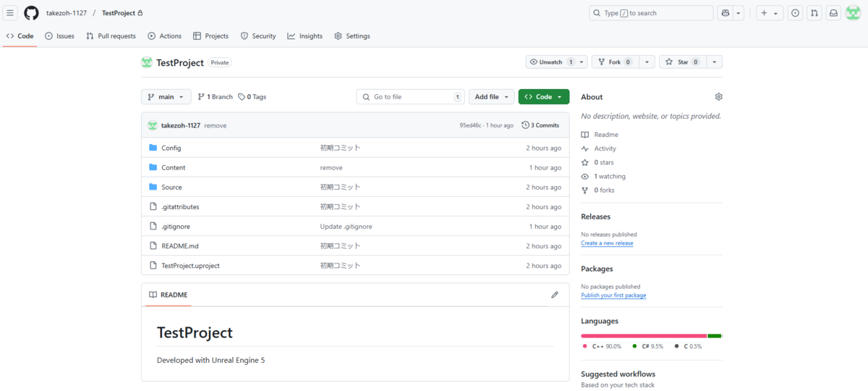Image resolution: width=868 pixels, height=391 pixels.
Task: Click the .gitignore file icon
Action: (x=153, y=226)
